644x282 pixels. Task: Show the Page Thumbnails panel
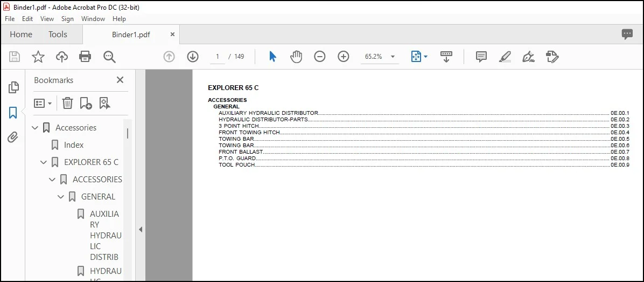pos(13,87)
